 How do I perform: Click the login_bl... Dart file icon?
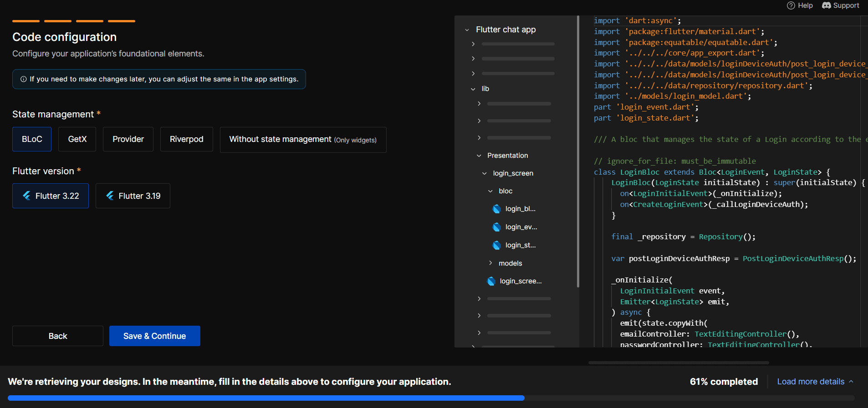[x=497, y=209]
